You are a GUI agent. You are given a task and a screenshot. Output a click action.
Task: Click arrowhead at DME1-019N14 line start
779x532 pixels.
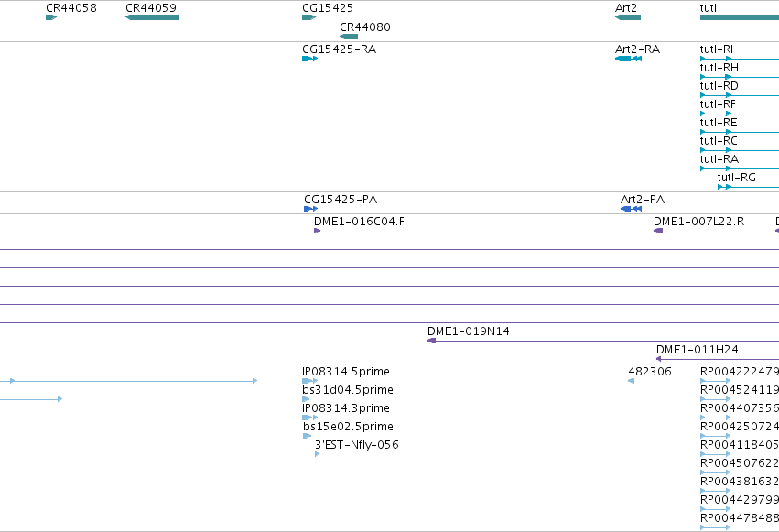click(x=431, y=341)
